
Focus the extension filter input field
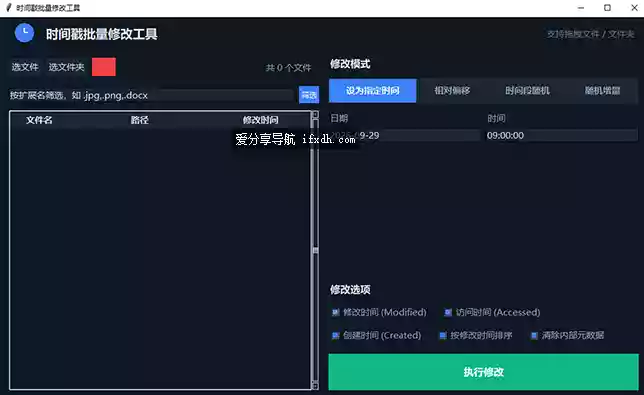click(x=151, y=95)
